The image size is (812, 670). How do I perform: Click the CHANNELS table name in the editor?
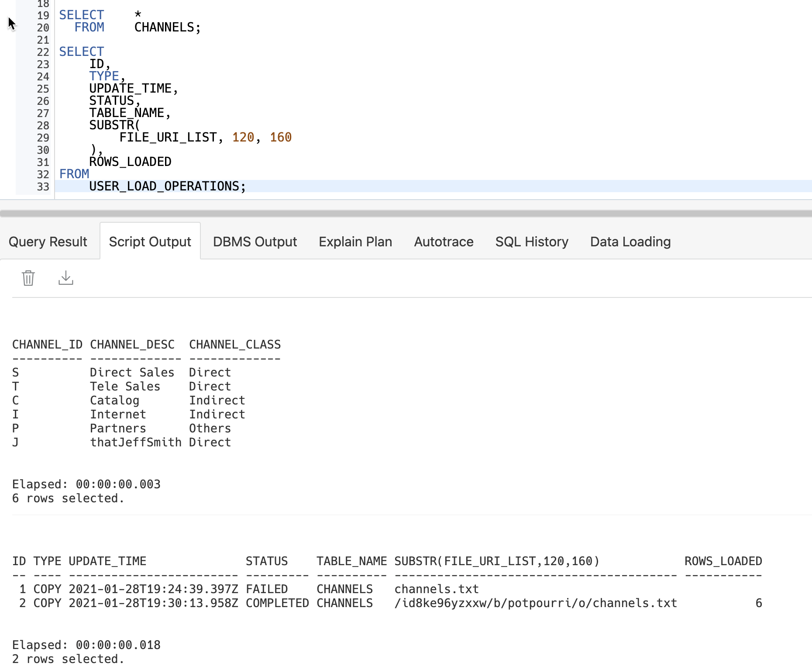[164, 28]
